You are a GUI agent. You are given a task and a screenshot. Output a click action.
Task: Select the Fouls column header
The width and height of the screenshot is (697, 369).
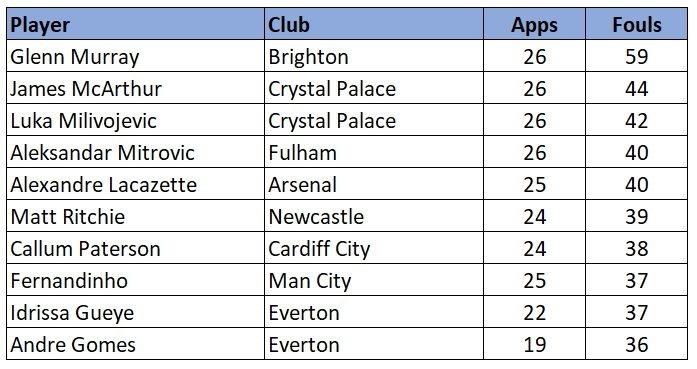(637, 24)
